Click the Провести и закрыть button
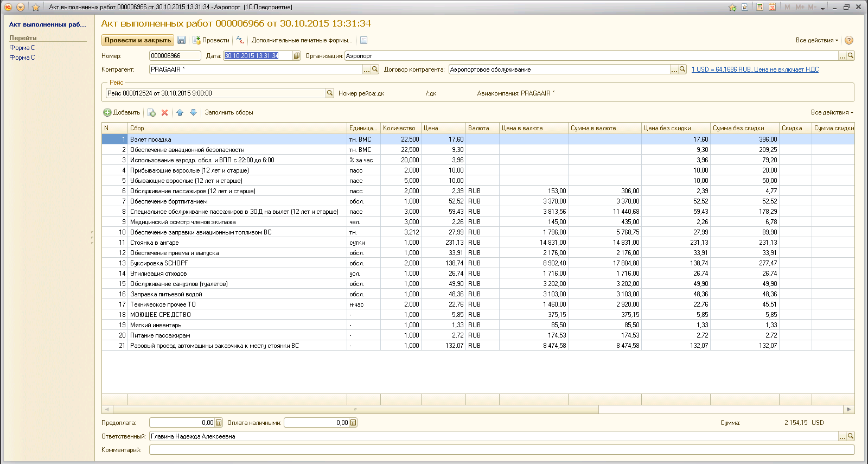 (x=138, y=40)
